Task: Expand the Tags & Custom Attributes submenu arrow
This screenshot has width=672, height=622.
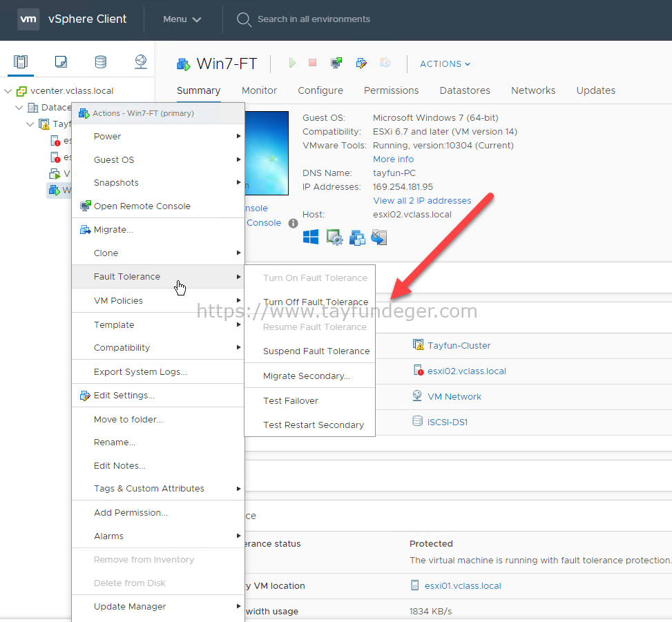Action: 238,489
